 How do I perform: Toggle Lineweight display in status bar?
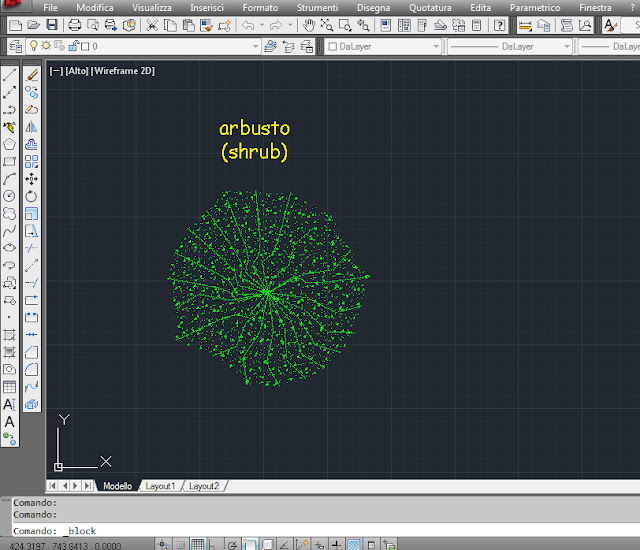point(336,544)
